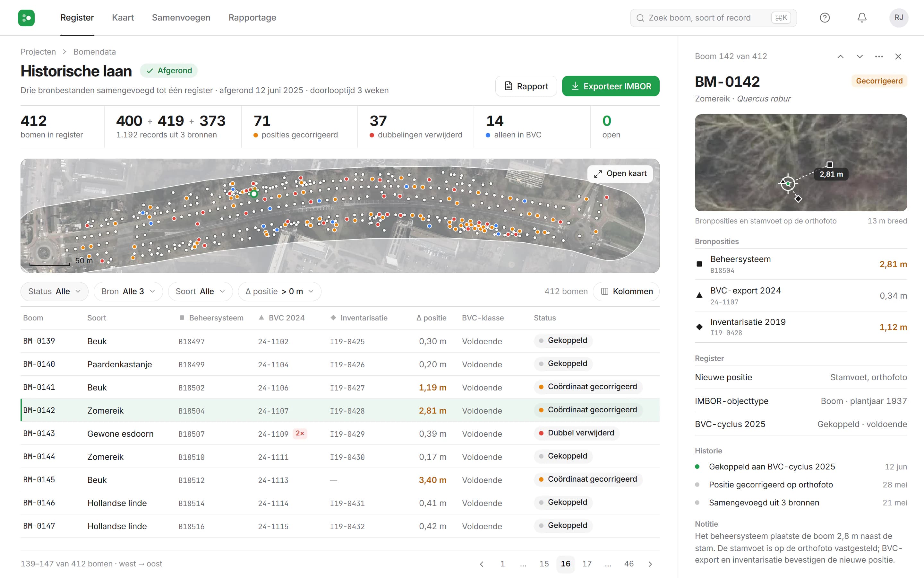Go to previous page arrow in pagination
Screen dimensions: 924x578
(x=482, y=564)
